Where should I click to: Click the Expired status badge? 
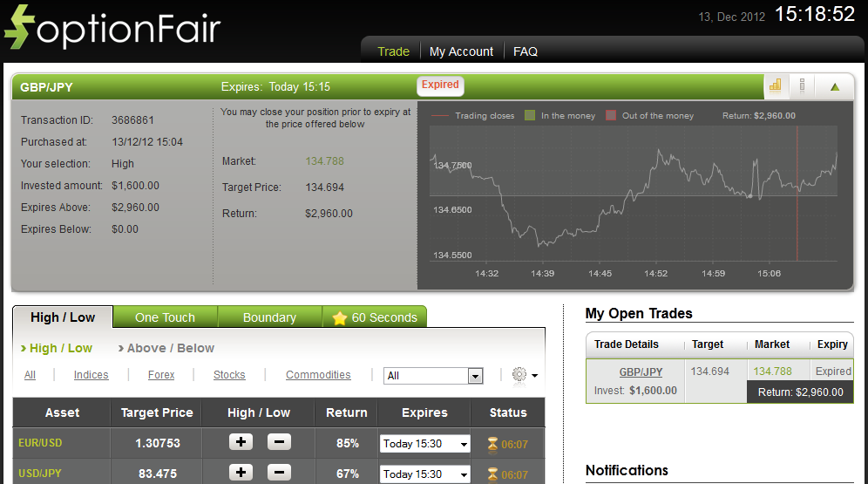point(440,85)
